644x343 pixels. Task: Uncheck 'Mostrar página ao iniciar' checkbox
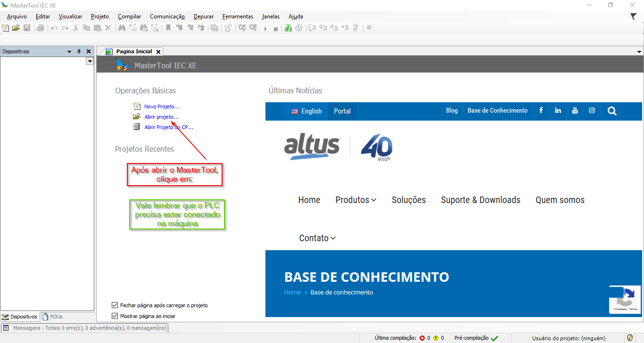115,316
